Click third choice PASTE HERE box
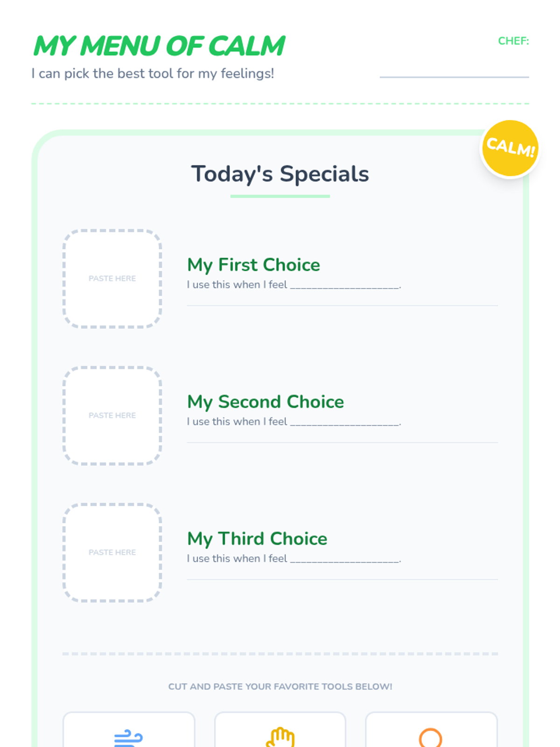Image resolution: width=560 pixels, height=747 pixels. [x=112, y=552]
